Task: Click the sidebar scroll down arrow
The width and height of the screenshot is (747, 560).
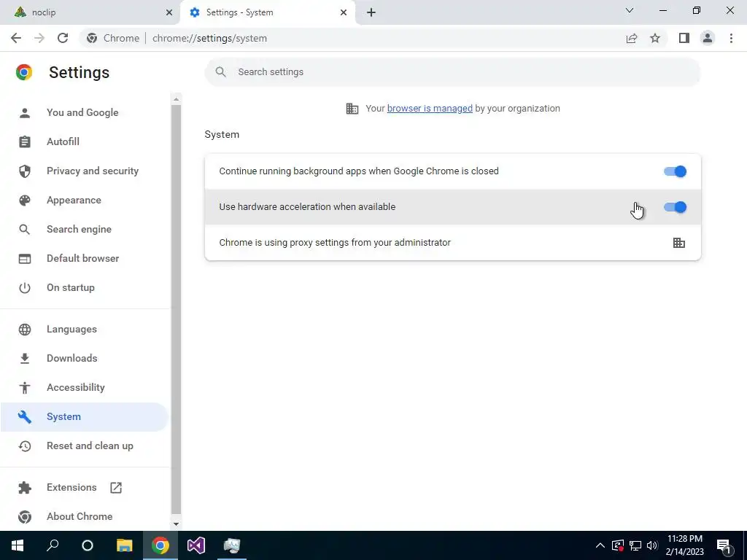Action: click(176, 524)
